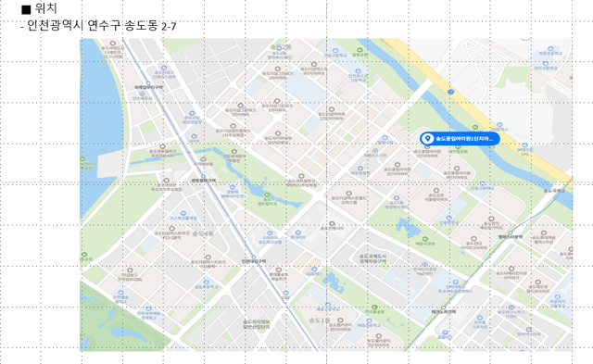Click the 연송고등학교 school marker
The width and height of the screenshot is (593, 364).
point(335,51)
